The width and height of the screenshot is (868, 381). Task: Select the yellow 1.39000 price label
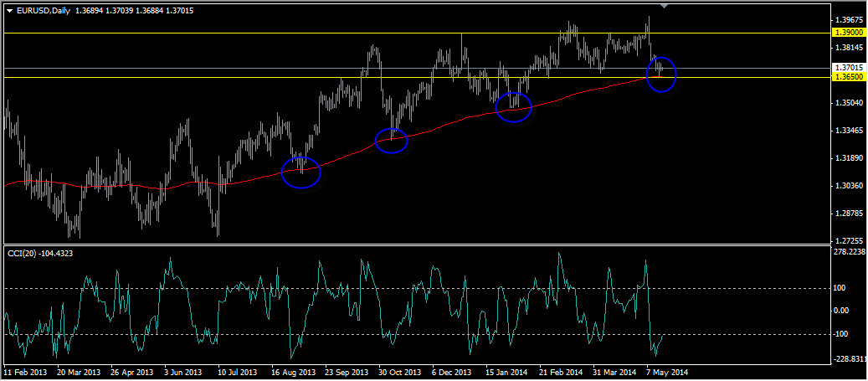point(850,33)
